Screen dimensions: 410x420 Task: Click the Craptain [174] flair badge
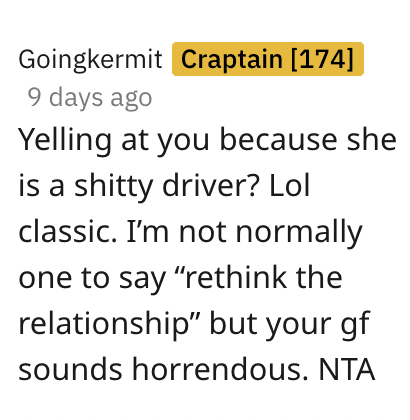coord(268,59)
